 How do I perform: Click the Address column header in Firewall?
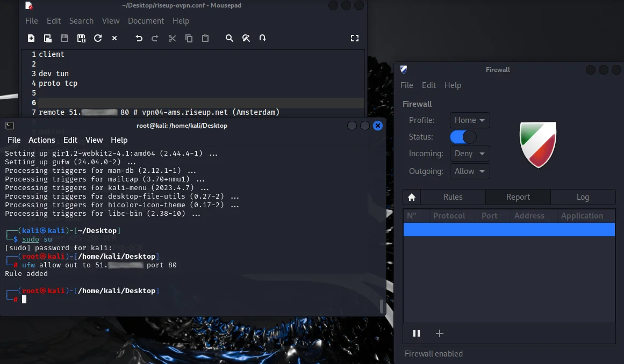(529, 216)
